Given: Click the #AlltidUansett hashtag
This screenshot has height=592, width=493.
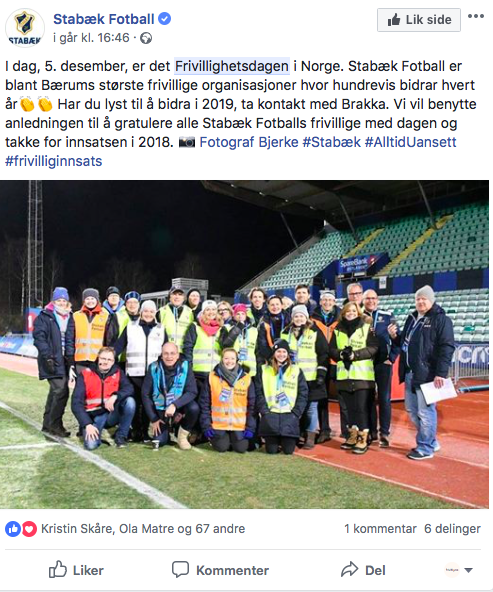Looking at the screenshot, I should [411, 142].
